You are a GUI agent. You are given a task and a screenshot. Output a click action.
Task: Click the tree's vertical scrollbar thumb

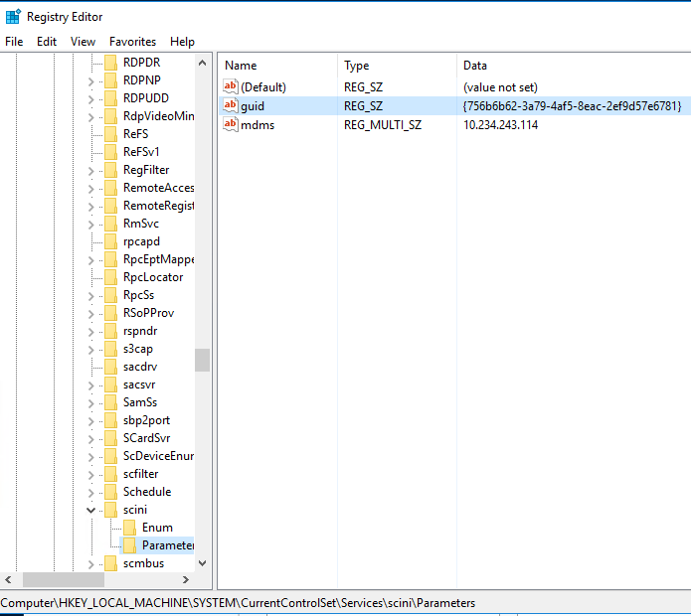(x=202, y=361)
